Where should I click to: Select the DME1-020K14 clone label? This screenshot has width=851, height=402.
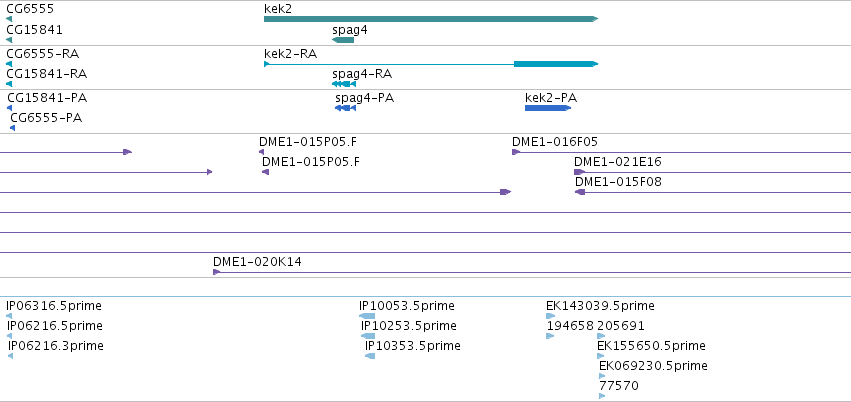point(257,262)
